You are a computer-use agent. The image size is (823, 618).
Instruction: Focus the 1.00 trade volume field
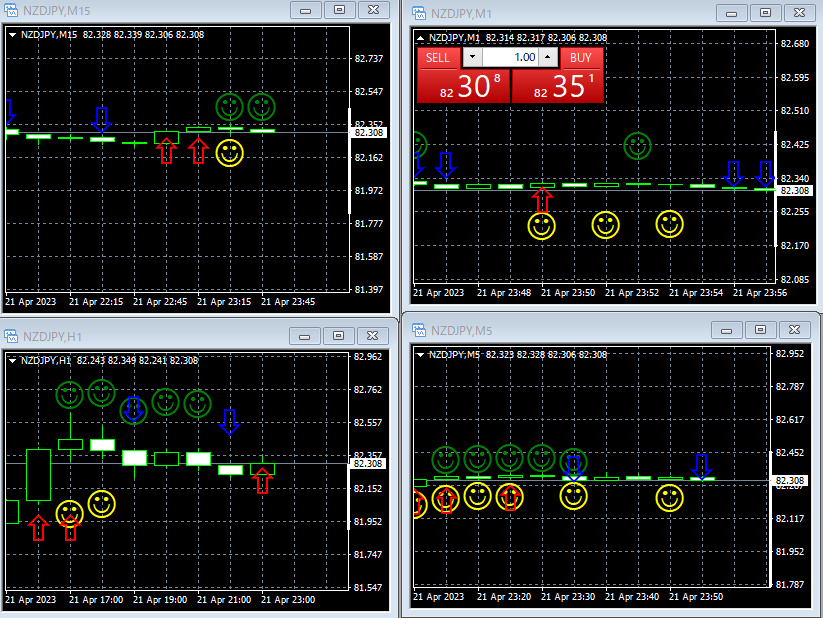(510, 57)
